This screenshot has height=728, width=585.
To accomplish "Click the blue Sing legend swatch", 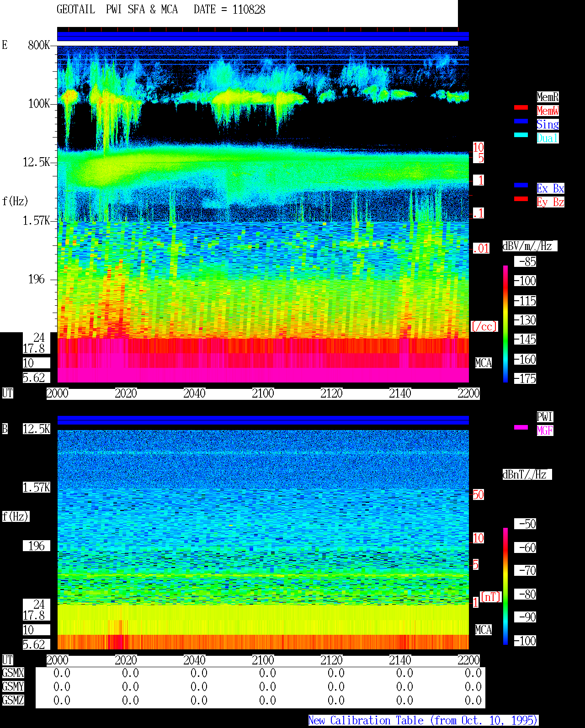I will coord(521,121).
